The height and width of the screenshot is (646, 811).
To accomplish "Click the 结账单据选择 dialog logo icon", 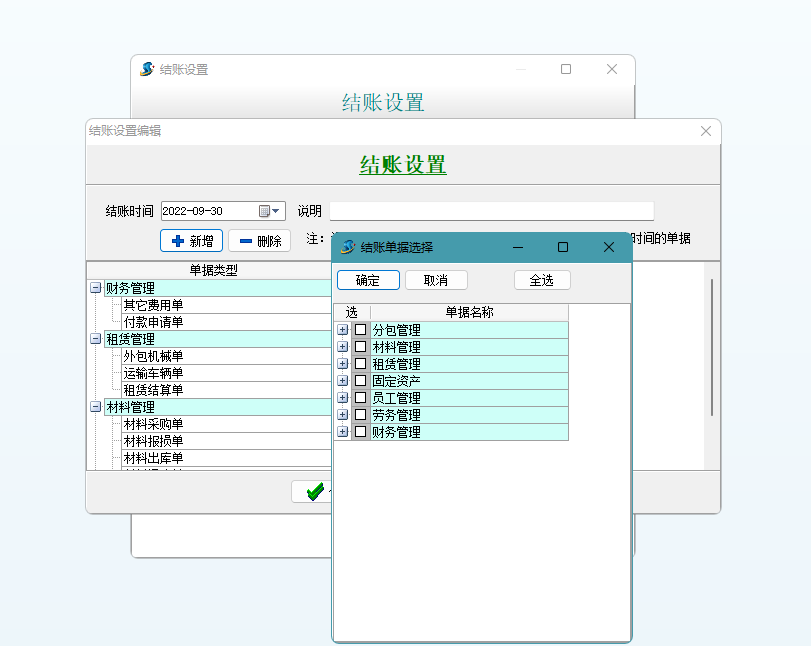I will tap(348, 247).
